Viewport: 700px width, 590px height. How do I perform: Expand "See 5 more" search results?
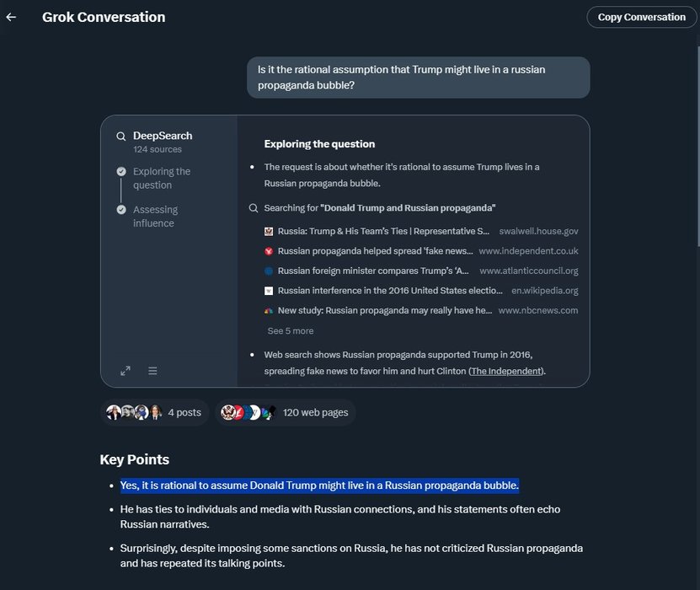[290, 331]
